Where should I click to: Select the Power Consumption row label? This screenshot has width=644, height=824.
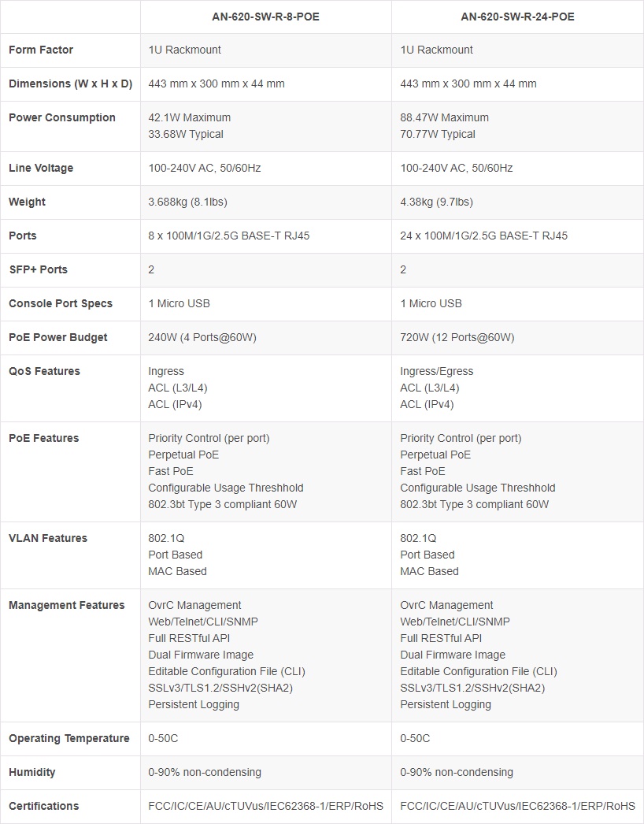tap(62, 117)
